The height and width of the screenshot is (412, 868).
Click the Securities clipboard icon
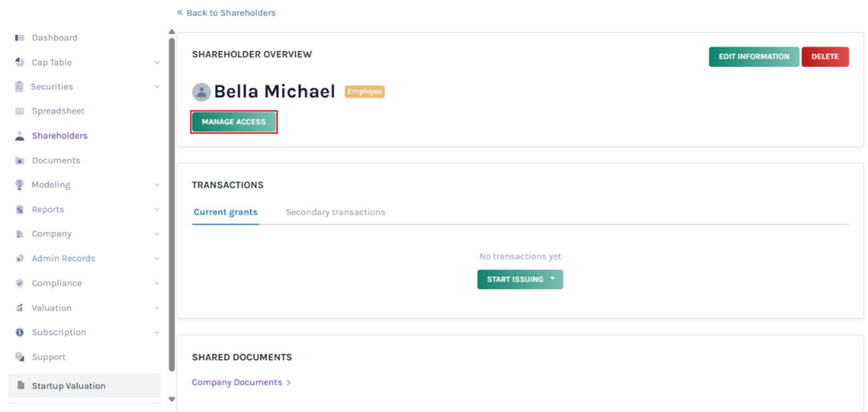19,87
